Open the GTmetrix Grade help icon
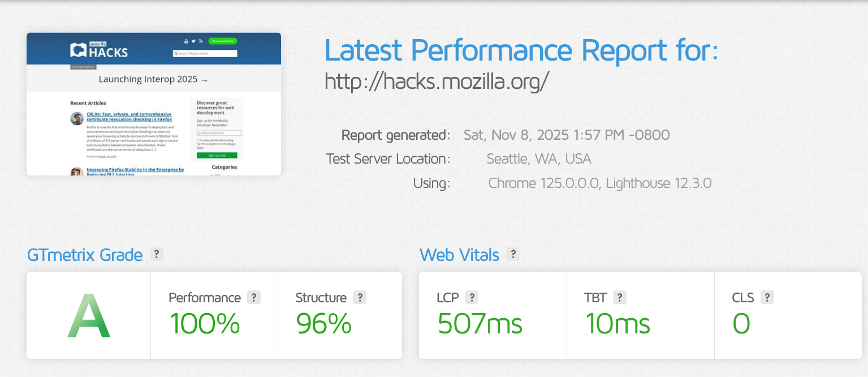 click(x=156, y=254)
